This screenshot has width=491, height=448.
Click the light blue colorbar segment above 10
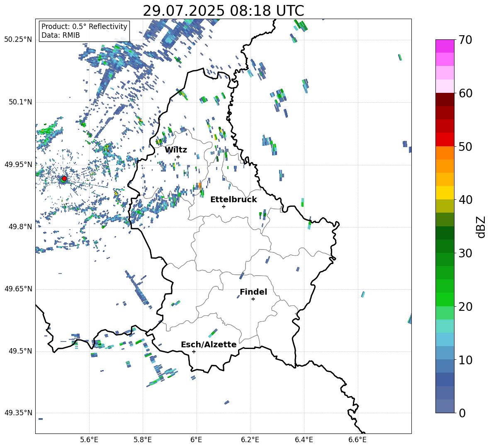pos(445,340)
